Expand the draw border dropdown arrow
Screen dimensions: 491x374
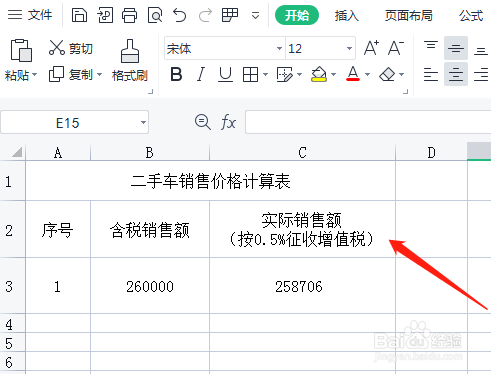(x=299, y=74)
